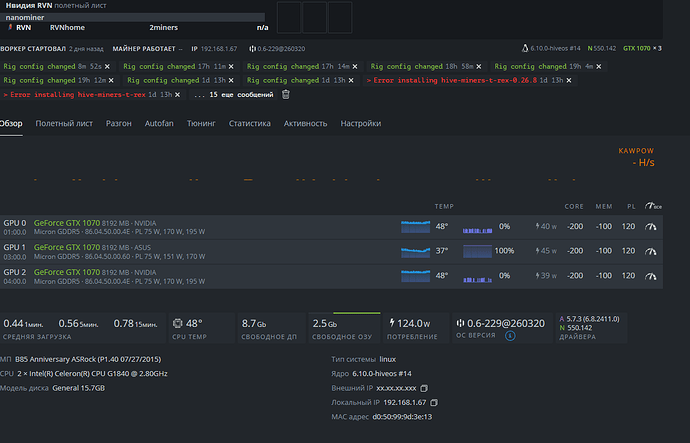Viewport: 690px width, 443px height.
Task: Dismiss 'Rig config changed 17h 11m' message
Action: tap(231, 66)
